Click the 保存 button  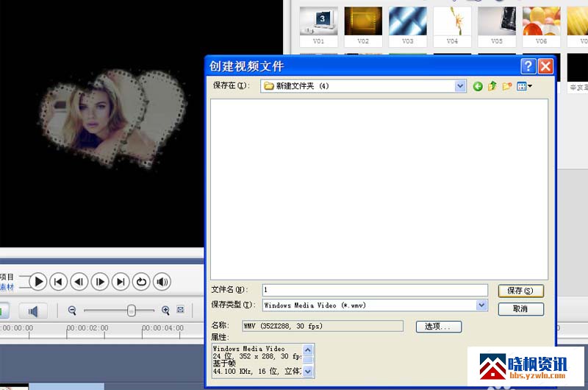pos(520,291)
